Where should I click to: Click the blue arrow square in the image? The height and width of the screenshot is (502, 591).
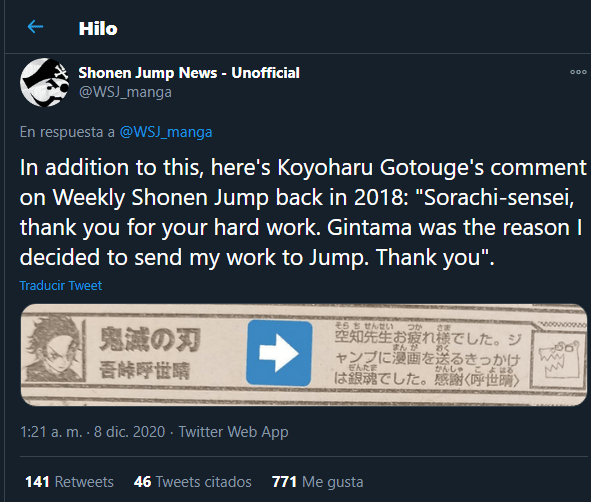(279, 353)
